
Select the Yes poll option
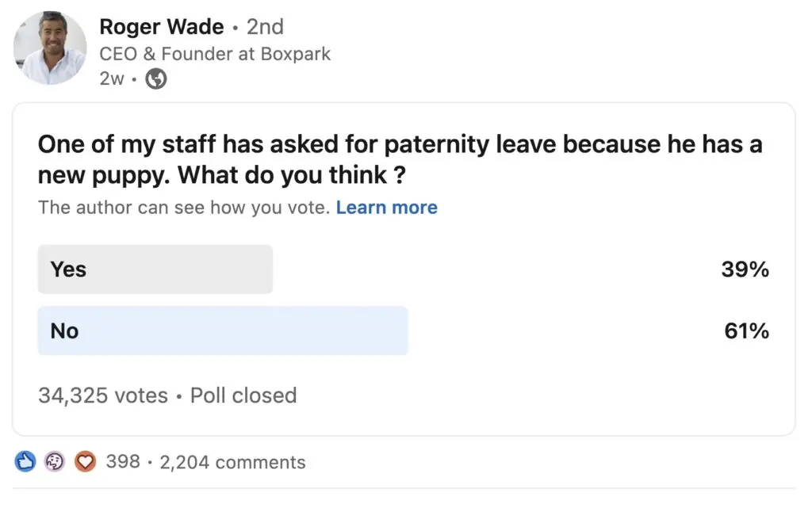[x=155, y=269]
